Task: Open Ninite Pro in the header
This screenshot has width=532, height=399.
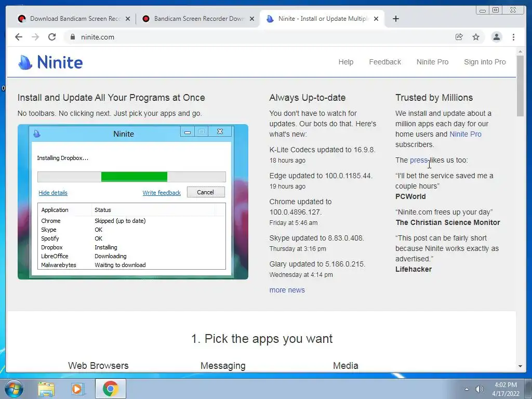Action: click(x=432, y=62)
